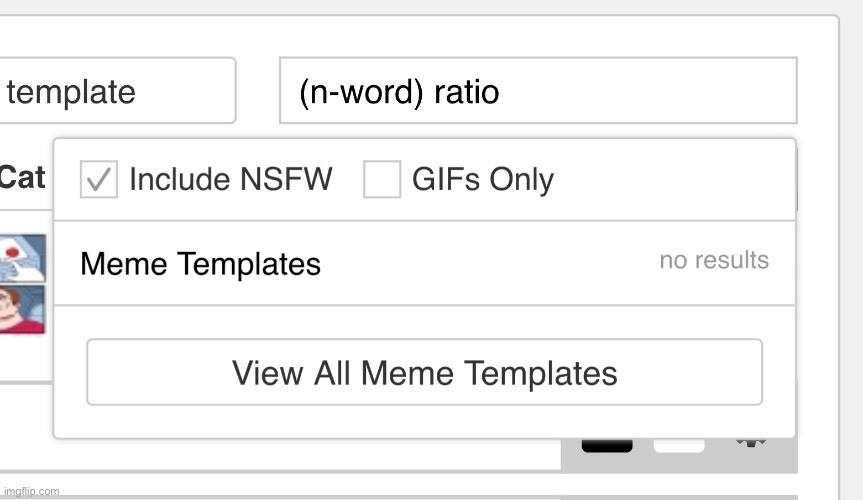Image resolution: width=863 pixels, height=500 pixels.
Task: Select the Meme Templates section heading
Action: [x=200, y=264]
